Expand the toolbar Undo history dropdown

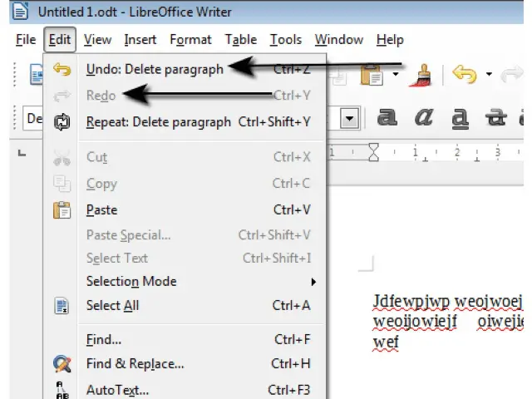489,74
